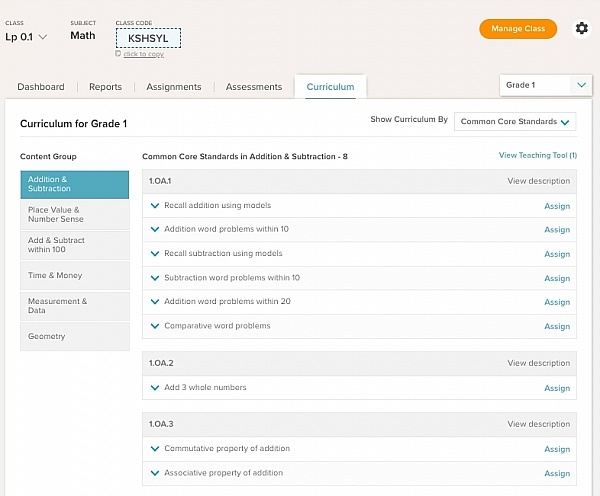Click the copy icon under class code

coord(119,54)
